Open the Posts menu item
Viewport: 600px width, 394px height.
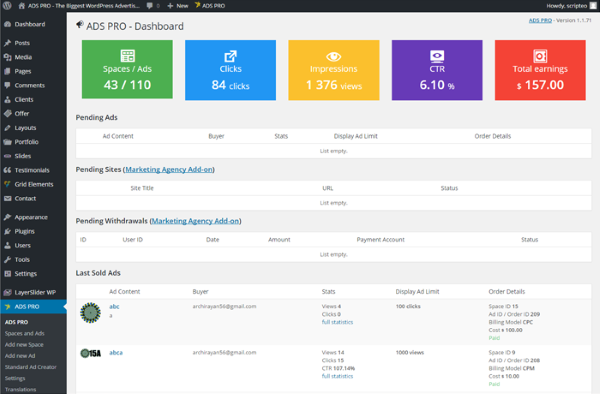point(33,43)
